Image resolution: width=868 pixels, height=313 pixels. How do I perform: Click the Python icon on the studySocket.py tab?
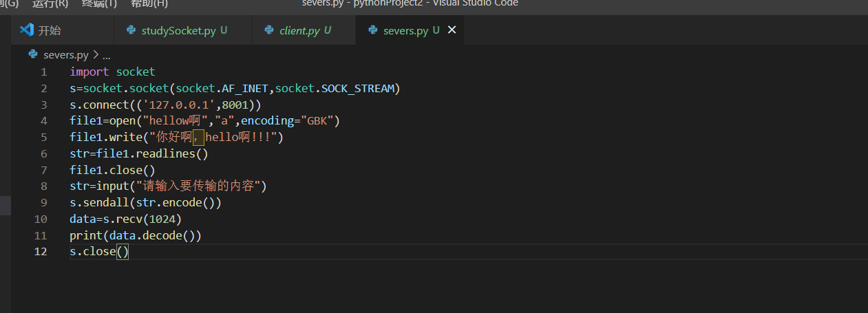[131, 30]
